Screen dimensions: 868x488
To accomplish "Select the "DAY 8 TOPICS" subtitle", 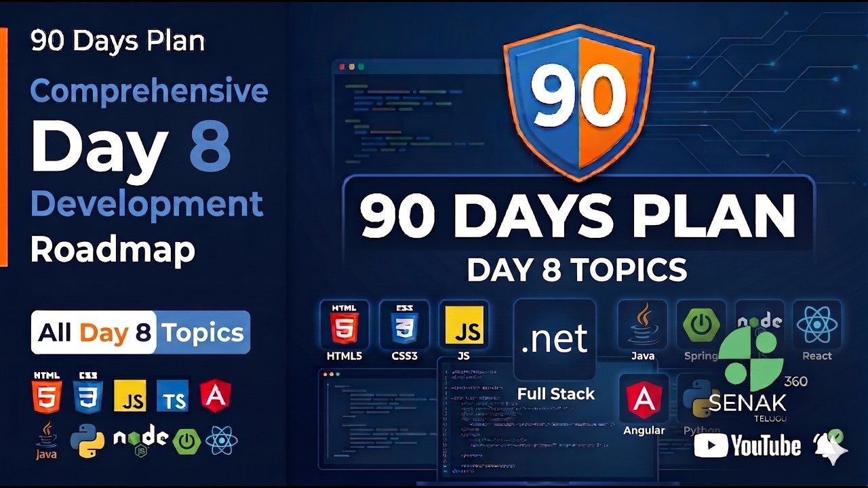I will tap(577, 270).
